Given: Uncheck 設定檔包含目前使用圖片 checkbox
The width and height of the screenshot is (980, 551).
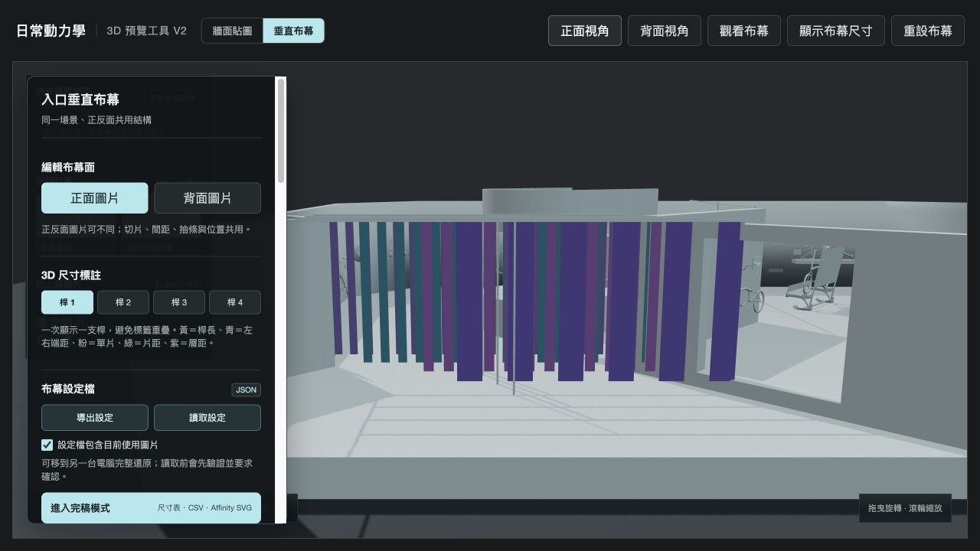Looking at the screenshot, I should click(x=47, y=445).
